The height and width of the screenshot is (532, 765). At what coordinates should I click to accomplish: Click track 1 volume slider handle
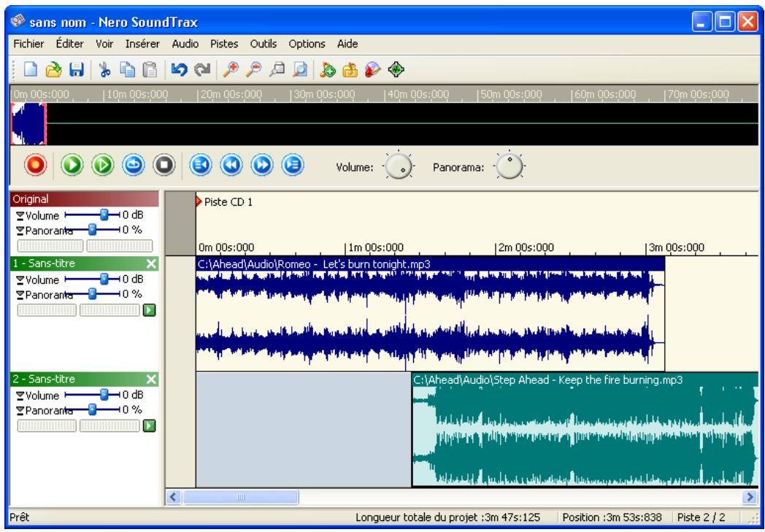coord(104,279)
